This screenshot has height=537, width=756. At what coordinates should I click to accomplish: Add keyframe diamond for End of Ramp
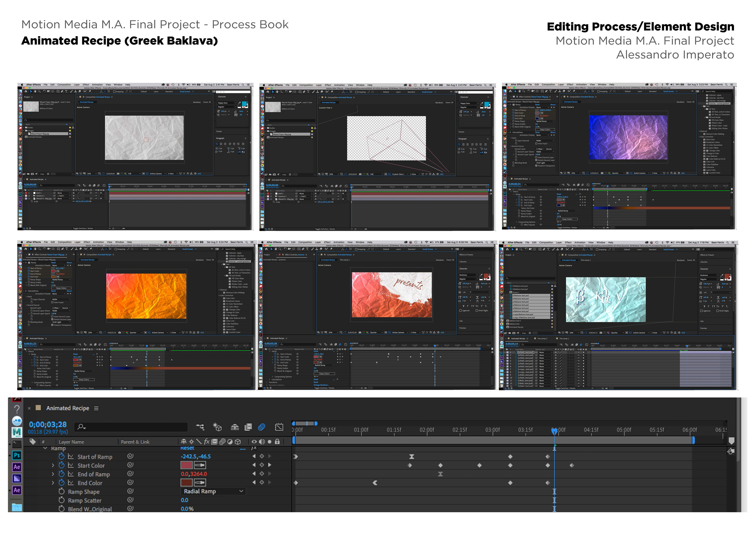[x=262, y=474]
